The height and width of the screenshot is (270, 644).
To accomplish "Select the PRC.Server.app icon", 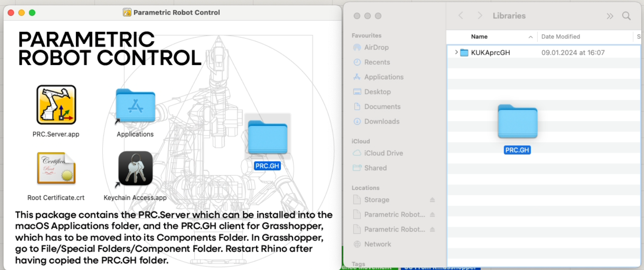I will tap(56, 105).
